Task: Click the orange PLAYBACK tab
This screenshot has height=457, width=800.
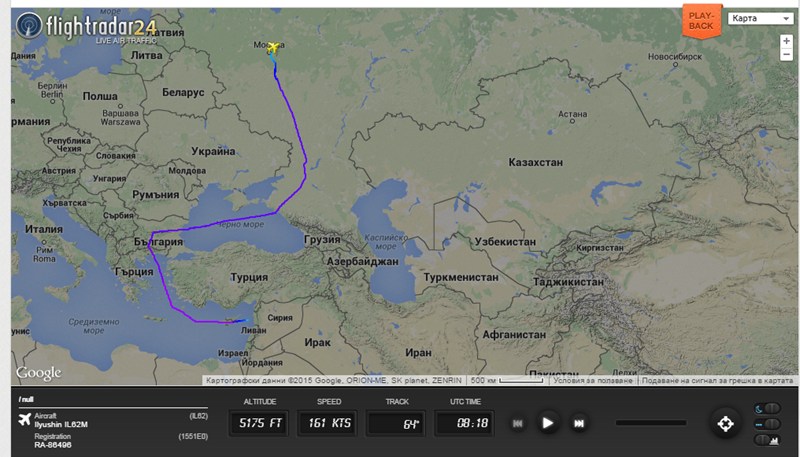Action: pos(702,21)
